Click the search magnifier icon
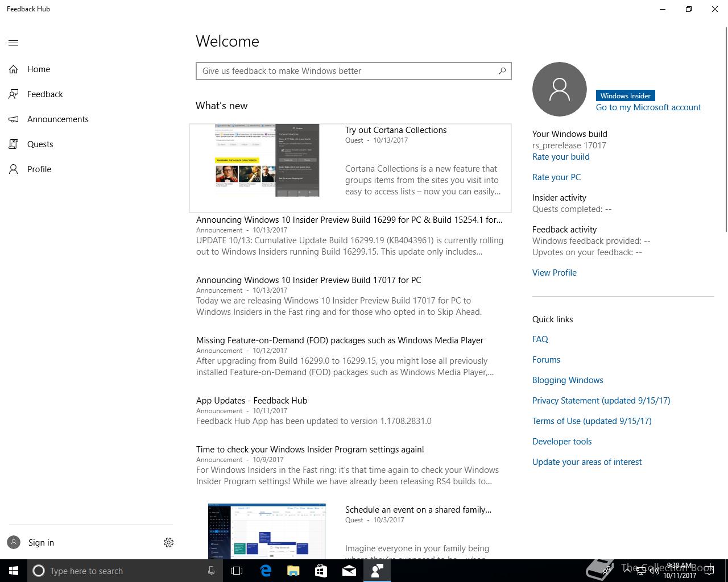This screenshot has width=728, height=582. pyautogui.click(x=502, y=71)
